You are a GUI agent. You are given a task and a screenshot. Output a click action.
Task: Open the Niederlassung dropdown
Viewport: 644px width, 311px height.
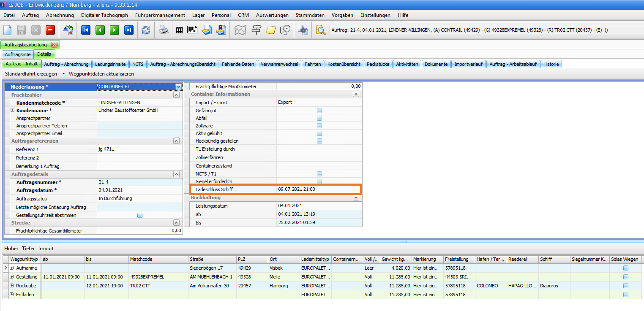coord(178,87)
